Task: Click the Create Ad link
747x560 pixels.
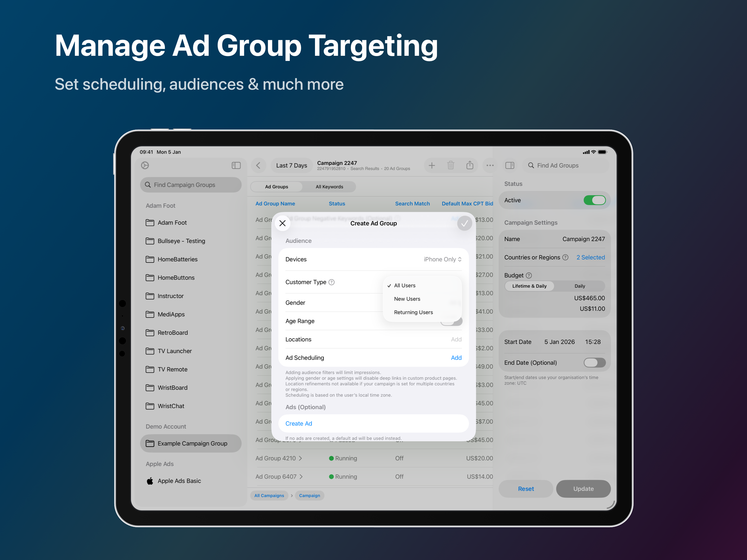Action: point(299,423)
